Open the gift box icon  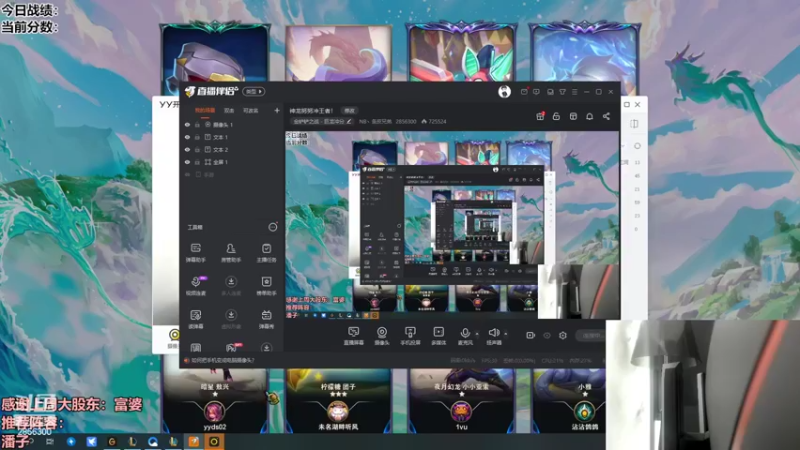540,116
